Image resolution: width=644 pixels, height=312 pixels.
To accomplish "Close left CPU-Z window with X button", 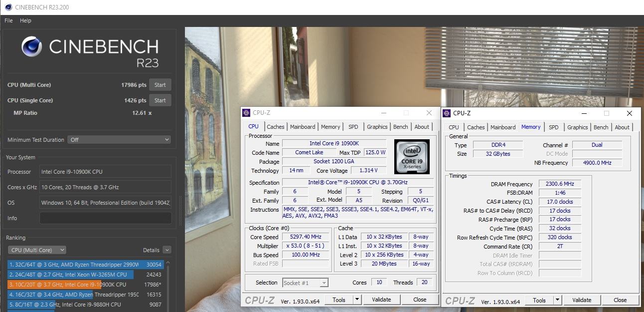I will coord(429,113).
